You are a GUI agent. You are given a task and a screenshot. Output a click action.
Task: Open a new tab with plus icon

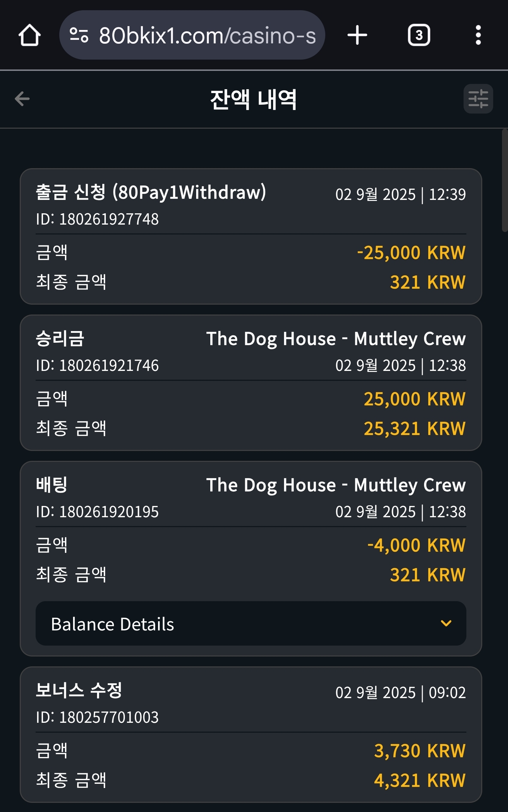coord(357,35)
